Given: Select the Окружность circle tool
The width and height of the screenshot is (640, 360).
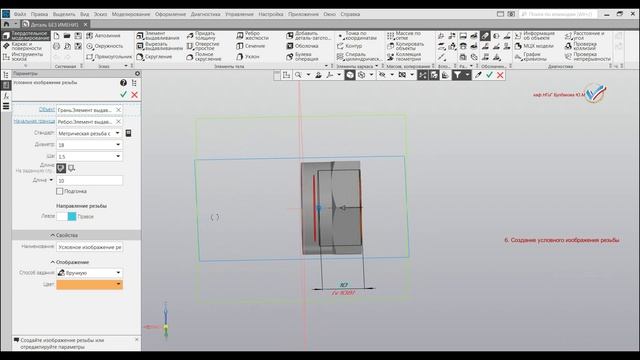Looking at the screenshot, I should tap(104, 46).
